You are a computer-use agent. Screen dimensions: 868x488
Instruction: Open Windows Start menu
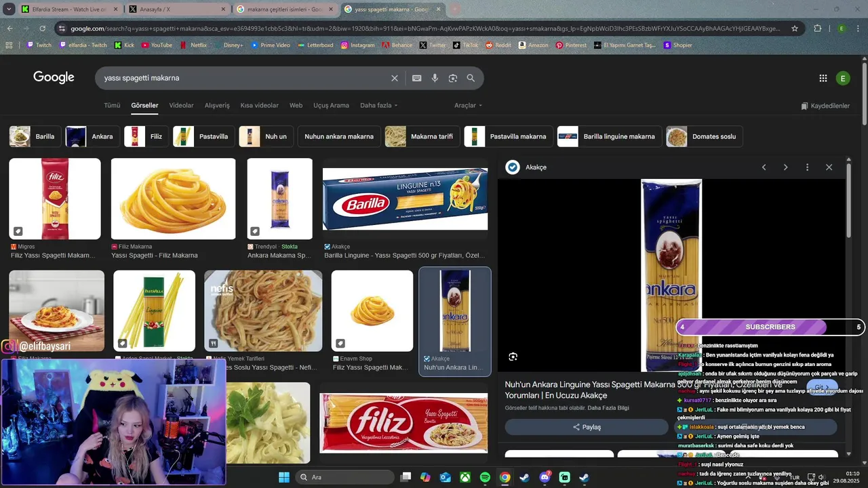click(x=284, y=477)
